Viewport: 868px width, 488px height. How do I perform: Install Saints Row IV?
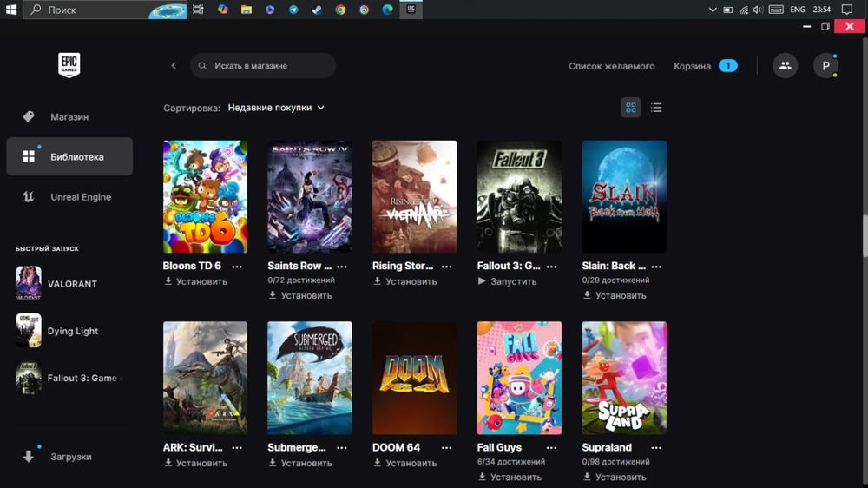coord(300,295)
